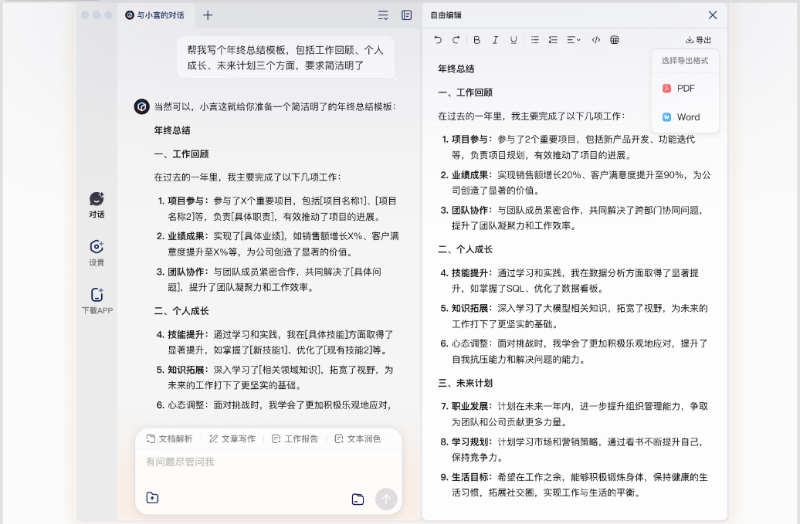Click the 工作报告 shortcut button

pos(295,438)
